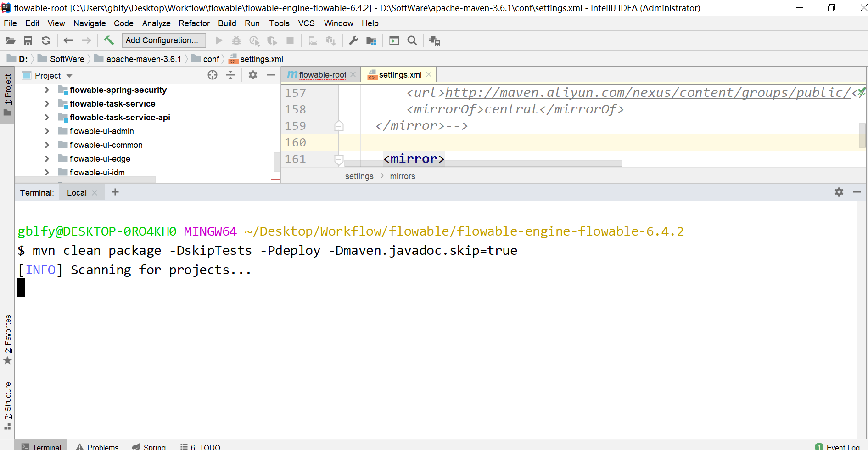Toggle the 2: Favorites side tool window
Viewport: 868px width, 450px height.
pos(7,340)
